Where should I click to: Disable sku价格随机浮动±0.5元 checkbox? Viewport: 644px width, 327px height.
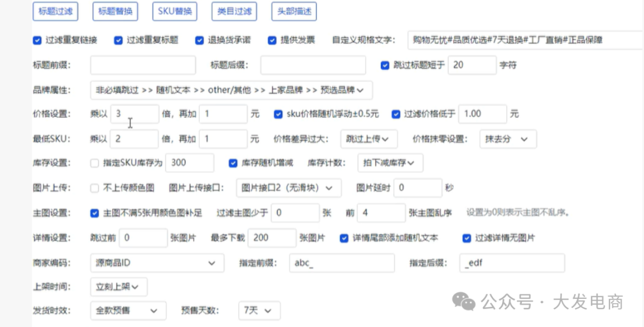pos(278,114)
